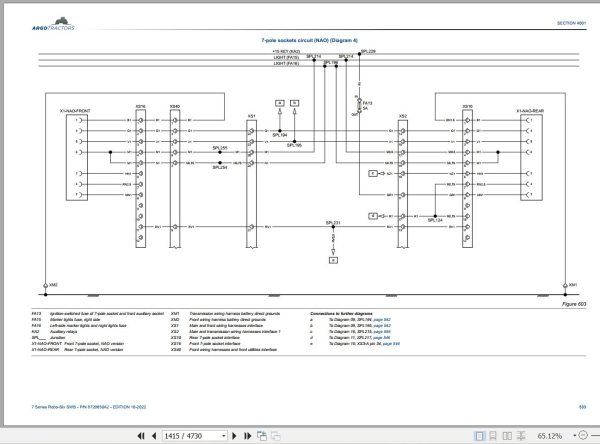Open the page link for connection b
The width and height of the screenshot is (600, 444).
click(x=382, y=326)
